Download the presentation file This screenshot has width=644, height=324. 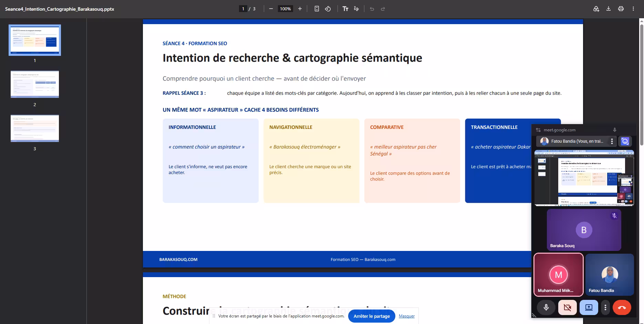click(x=609, y=9)
